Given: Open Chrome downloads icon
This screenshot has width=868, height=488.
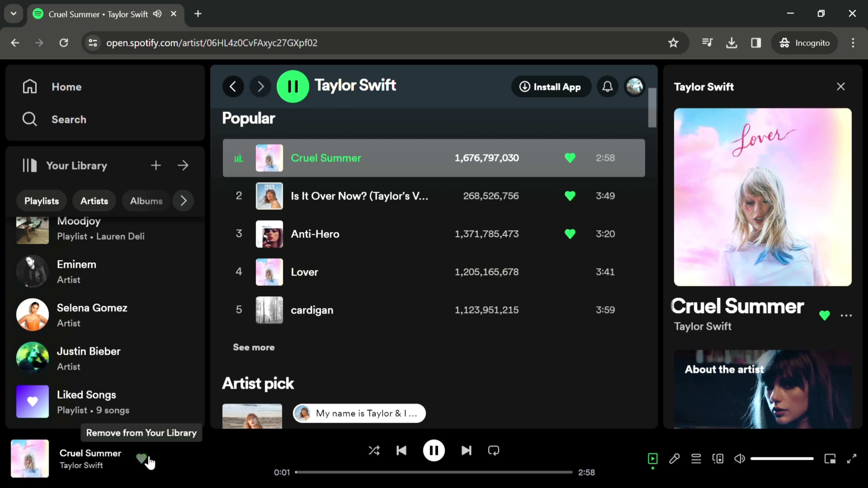Looking at the screenshot, I should click(x=731, y=43).
